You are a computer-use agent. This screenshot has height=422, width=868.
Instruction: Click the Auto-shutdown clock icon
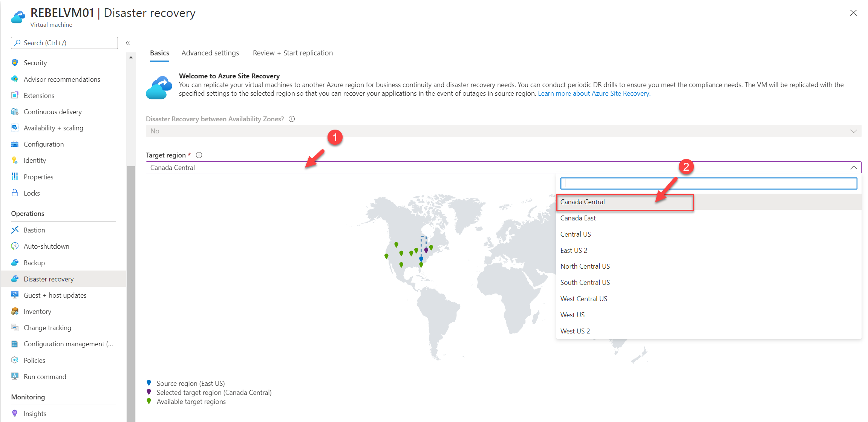[x=15, y=246]
